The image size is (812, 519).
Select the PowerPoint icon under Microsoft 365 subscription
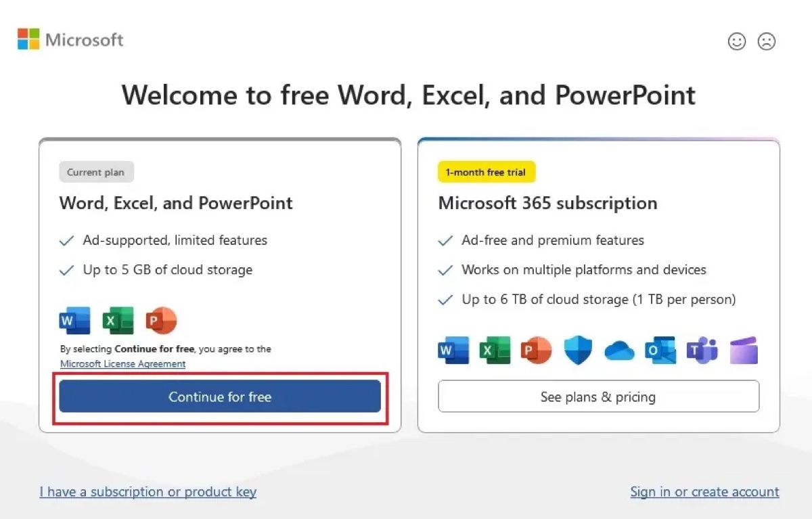coord(536,350)
